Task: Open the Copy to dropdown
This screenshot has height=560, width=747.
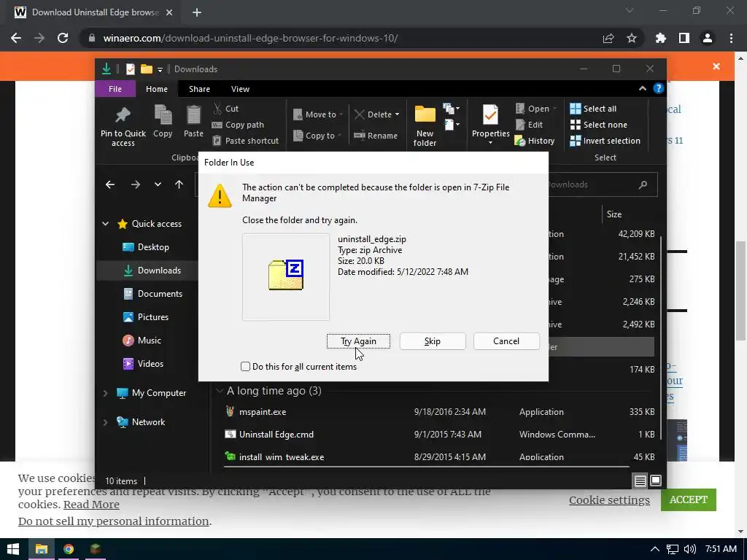Action: [318, 136]
